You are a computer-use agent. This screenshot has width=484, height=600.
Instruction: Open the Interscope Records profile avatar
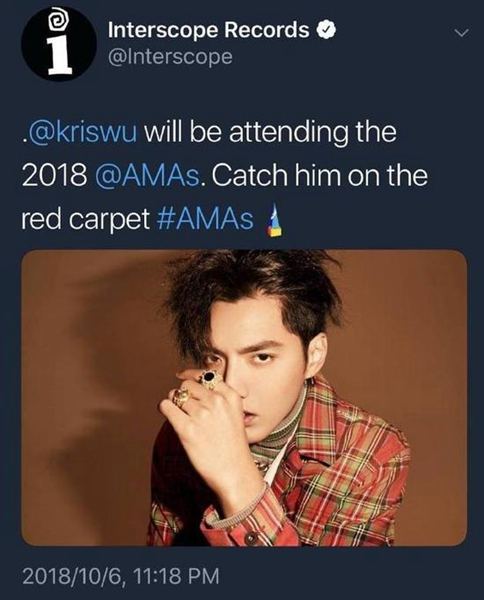tap(58, 44)
